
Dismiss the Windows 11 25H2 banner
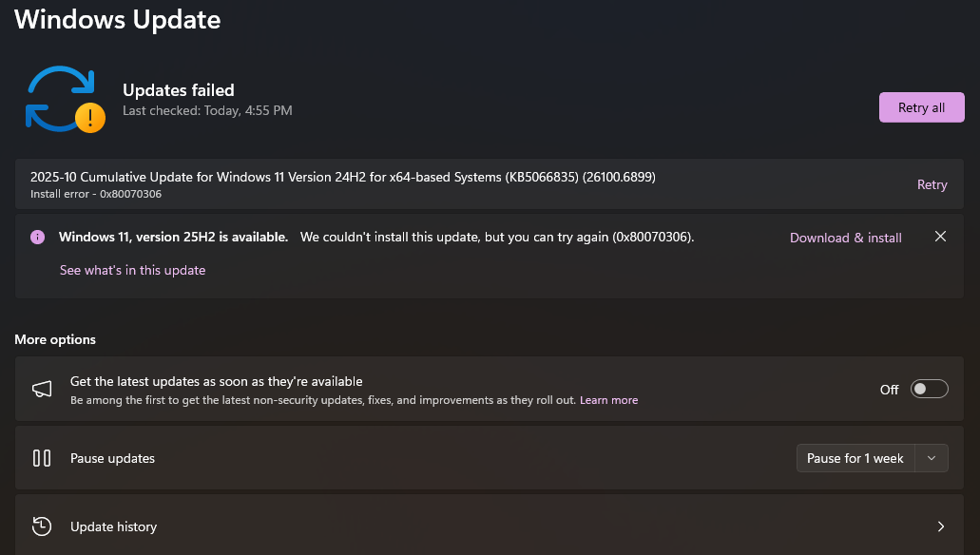(940, 237)
